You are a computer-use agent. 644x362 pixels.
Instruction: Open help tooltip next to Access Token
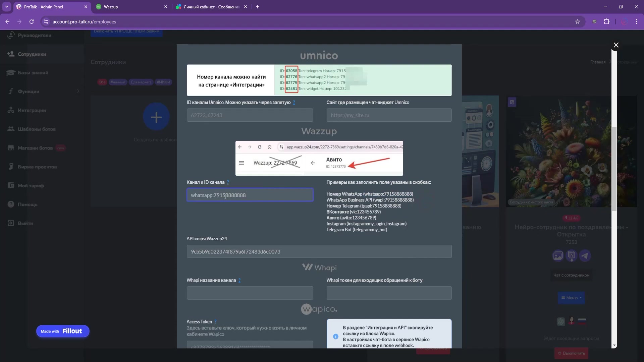[x=215, y=322]
